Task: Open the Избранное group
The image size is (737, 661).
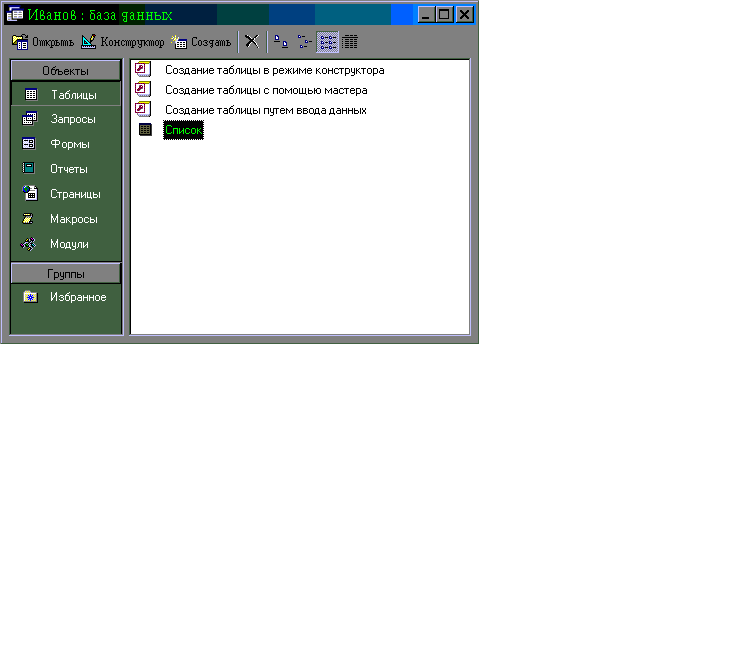Action: (x=66, y=297)
